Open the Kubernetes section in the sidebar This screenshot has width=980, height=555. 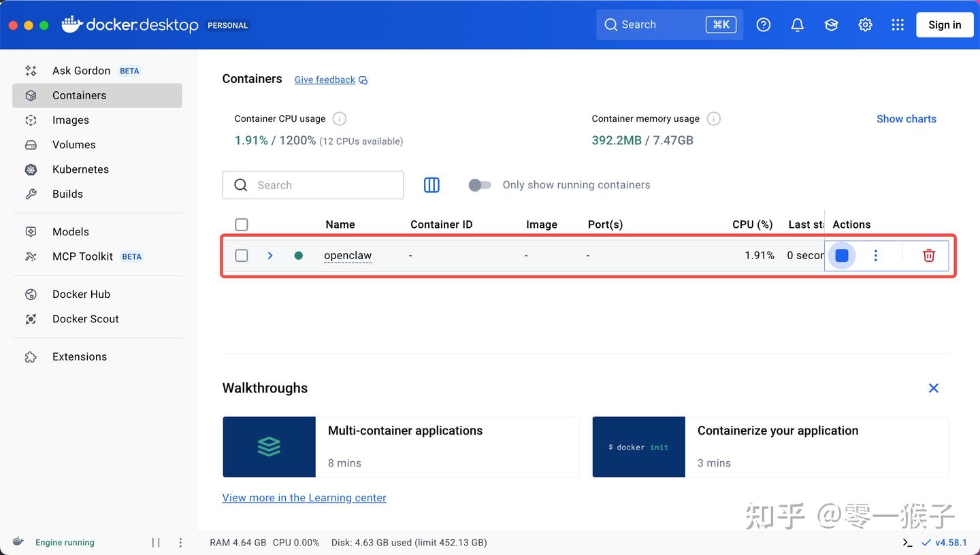click(x=80, y=169)
